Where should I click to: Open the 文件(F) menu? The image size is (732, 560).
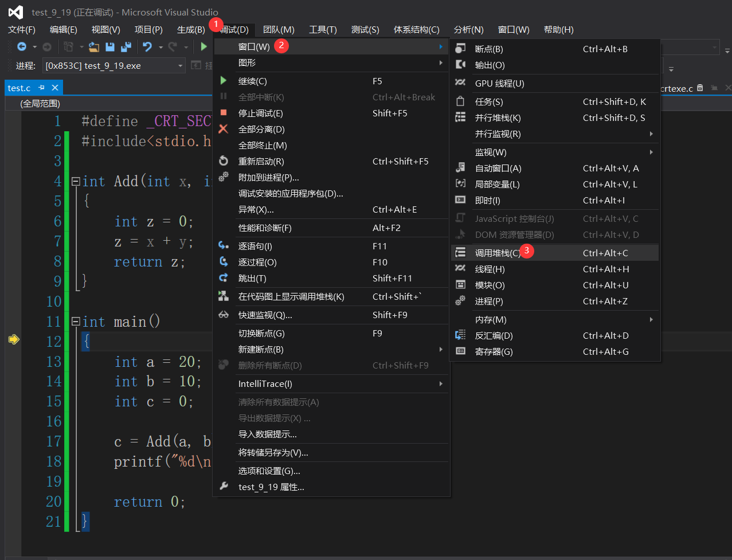(x=22, y=30)
